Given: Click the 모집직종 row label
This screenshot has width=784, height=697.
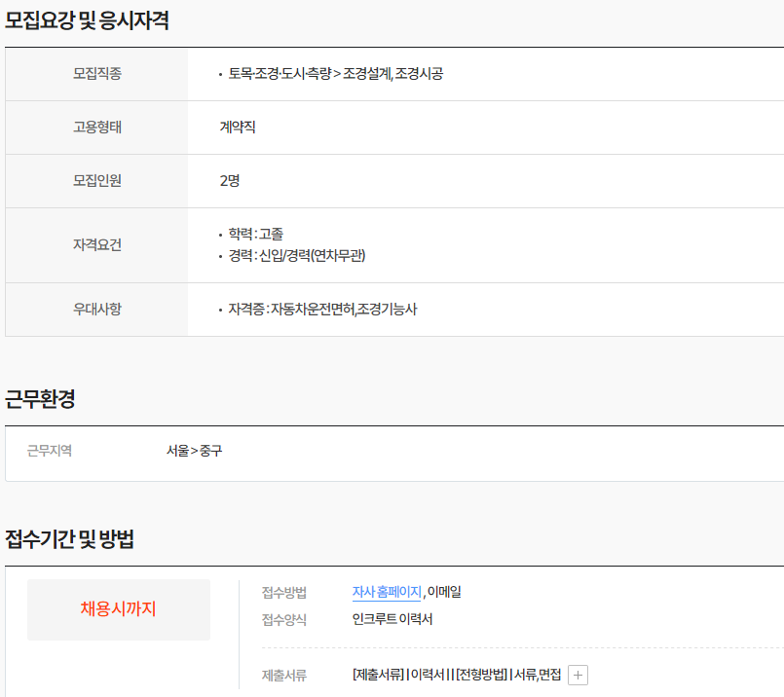Looking at the screenshot, I should click(97, 74).
